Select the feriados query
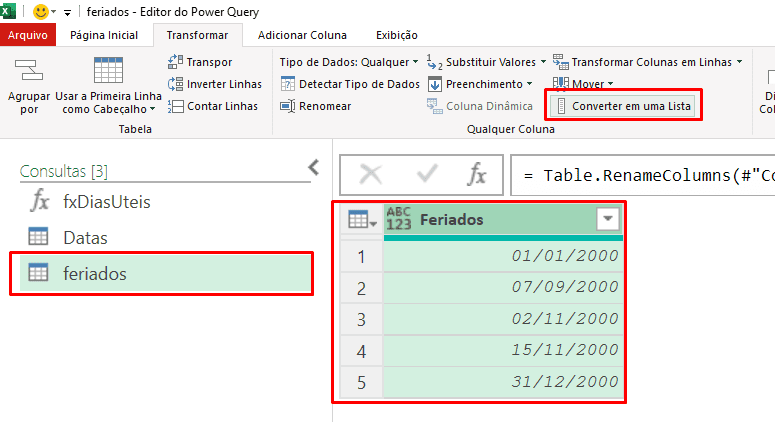 click(x=166, y=273)
